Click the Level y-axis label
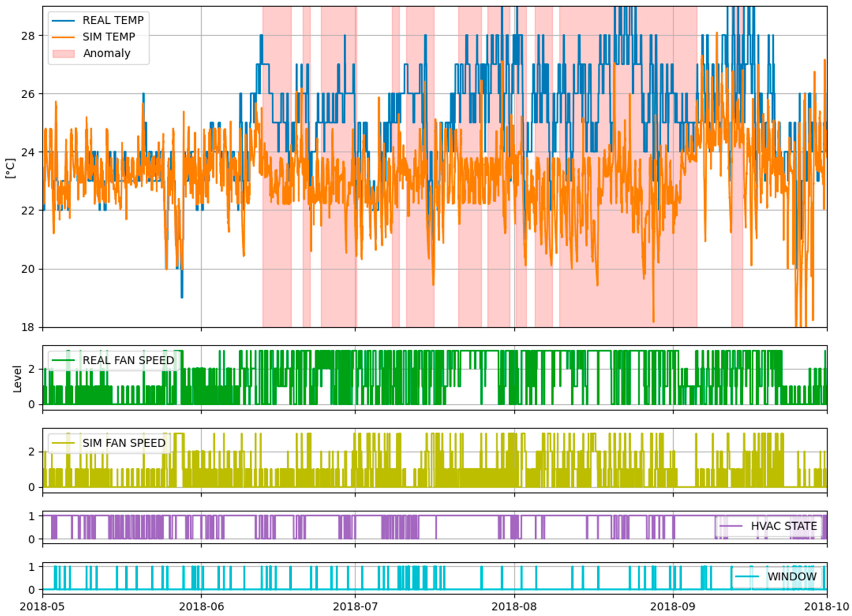The image size is (852, 616). [17, 379]
